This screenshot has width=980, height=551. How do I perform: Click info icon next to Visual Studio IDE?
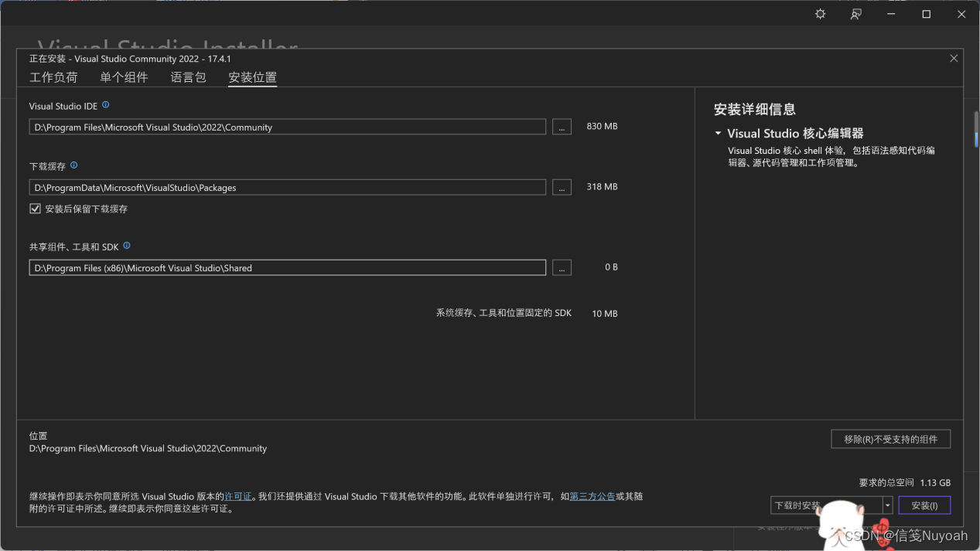(106, 105)
